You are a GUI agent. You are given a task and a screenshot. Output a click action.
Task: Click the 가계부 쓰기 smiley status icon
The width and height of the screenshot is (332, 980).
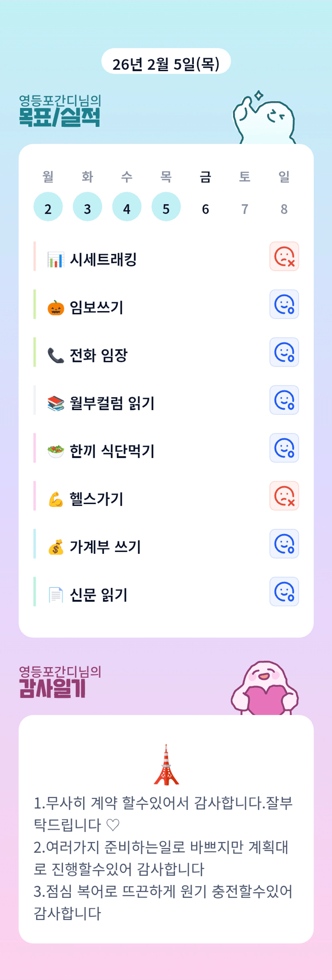284,544
